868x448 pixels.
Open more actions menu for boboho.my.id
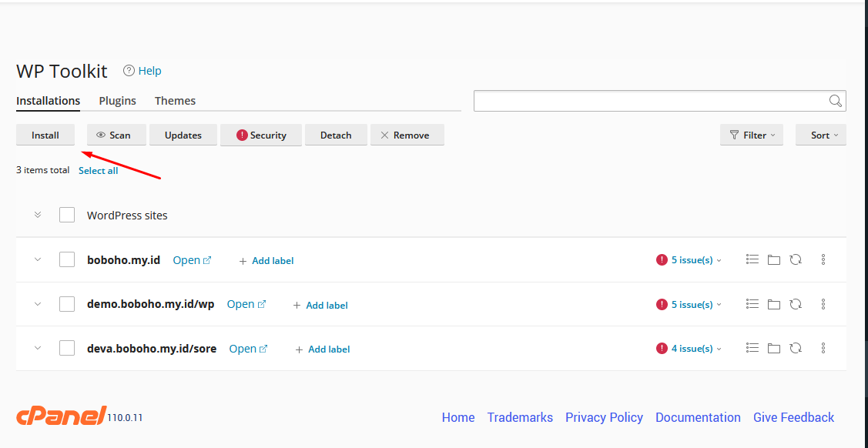823,259
